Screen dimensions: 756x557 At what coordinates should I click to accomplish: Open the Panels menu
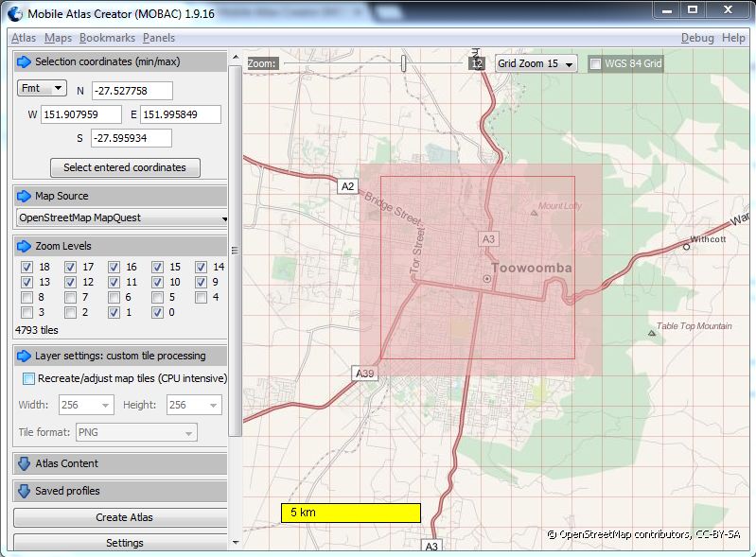coord(158,38)
